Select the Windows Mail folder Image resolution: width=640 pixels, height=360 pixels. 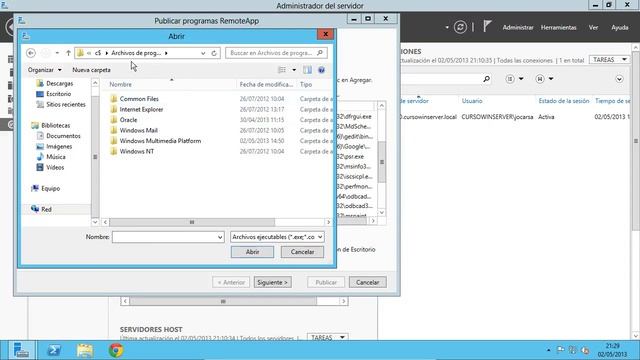click(x=138, y=130)
